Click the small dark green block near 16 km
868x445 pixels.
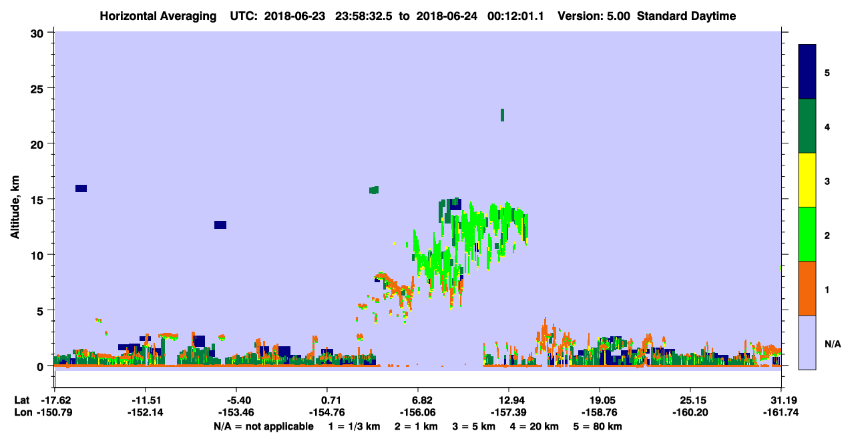click(374, 190)
